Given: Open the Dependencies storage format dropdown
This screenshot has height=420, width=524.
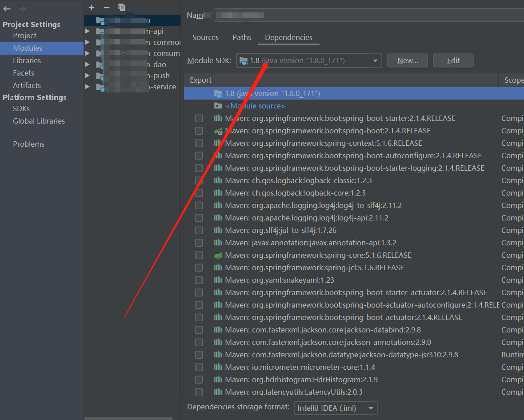Looking at the screenshot, I should (370, 408).
